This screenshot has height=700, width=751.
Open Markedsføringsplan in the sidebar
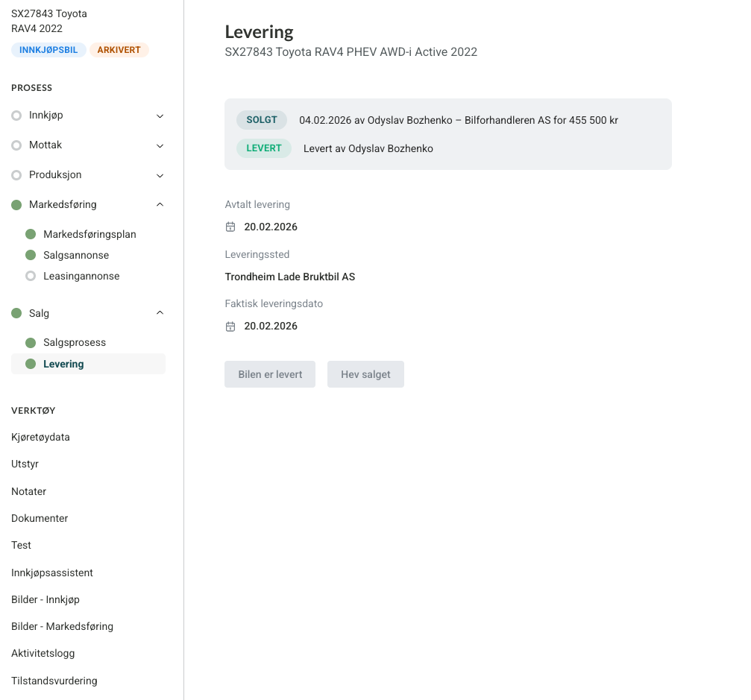coord(89,235)
